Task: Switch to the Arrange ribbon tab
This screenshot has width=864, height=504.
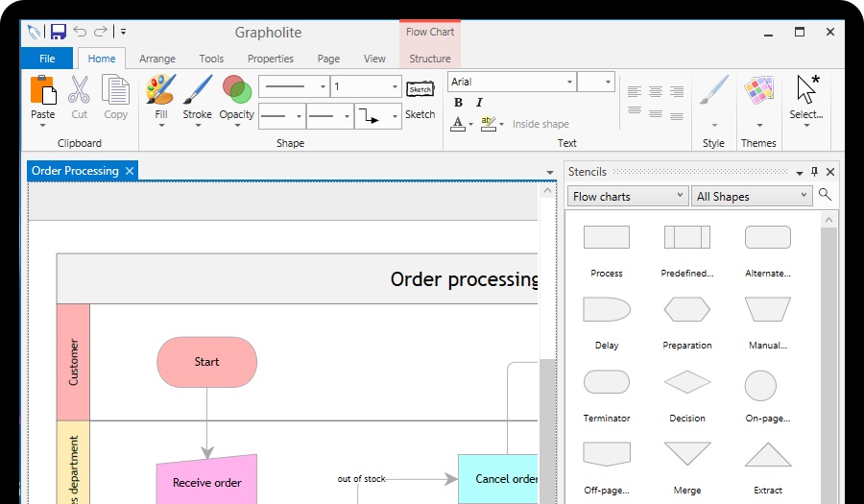Action: tap(157, 59)
